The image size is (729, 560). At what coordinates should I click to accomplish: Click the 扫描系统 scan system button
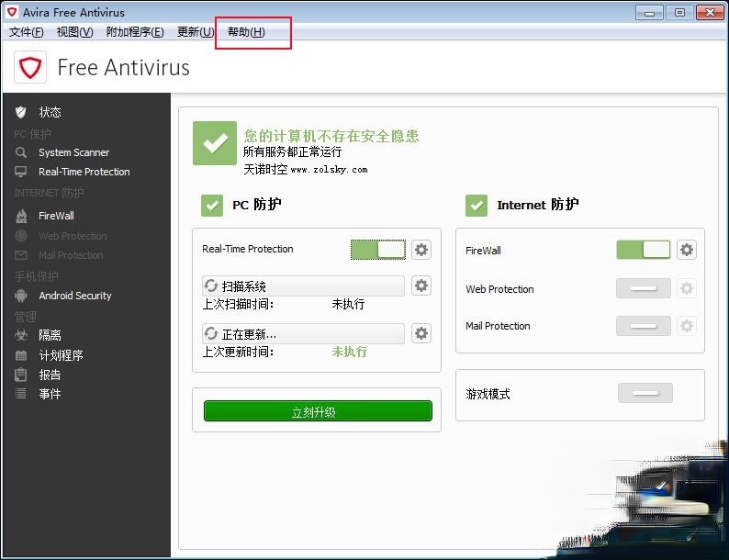coord(303,286)
